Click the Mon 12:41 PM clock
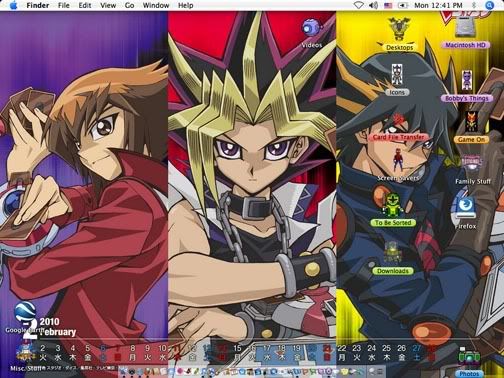This screenshot has height=378, width=504. (438, 5)
